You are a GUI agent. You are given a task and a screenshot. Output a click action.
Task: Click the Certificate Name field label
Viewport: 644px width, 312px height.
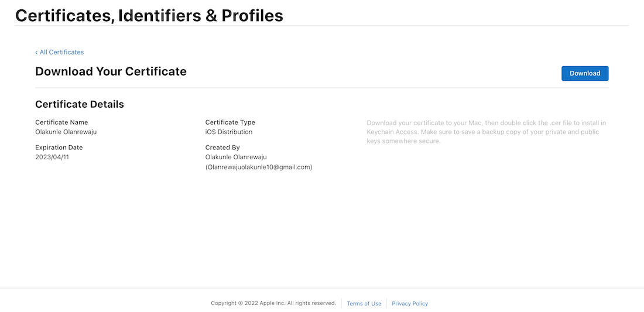[x=61, y=122]
